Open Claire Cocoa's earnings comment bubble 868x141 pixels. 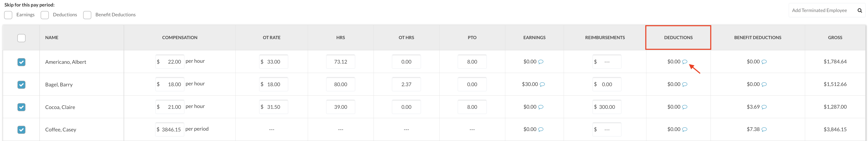[540, 107]
